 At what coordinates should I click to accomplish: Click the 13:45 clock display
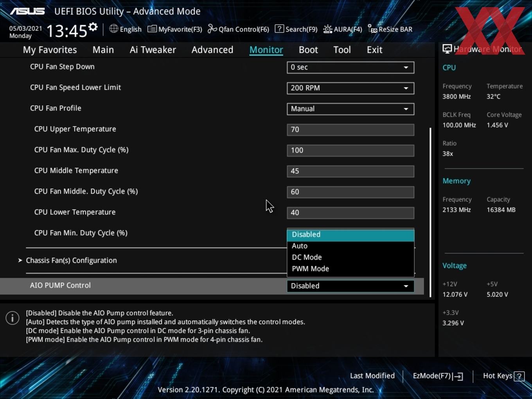pyautogui.click(x=66, y=31)
